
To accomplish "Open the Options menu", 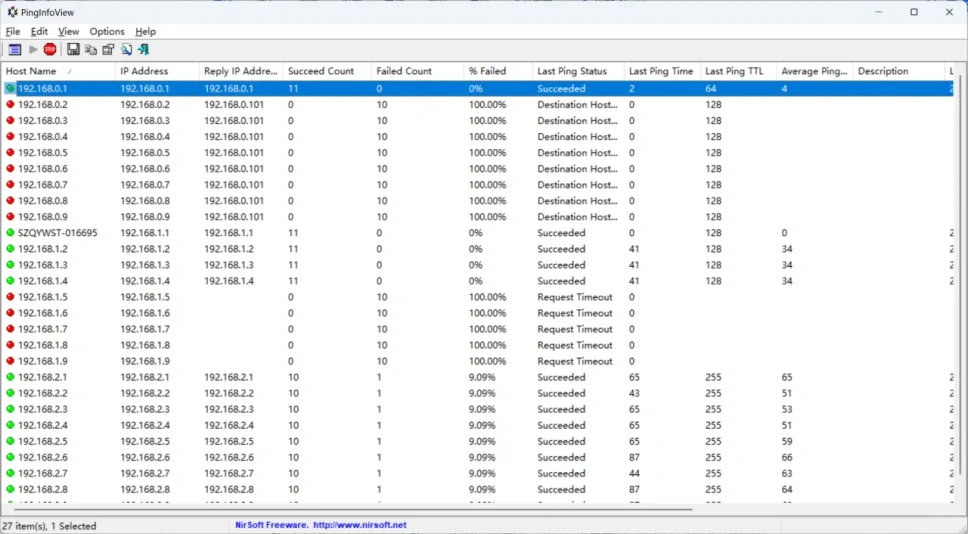I will pos(107,31).
